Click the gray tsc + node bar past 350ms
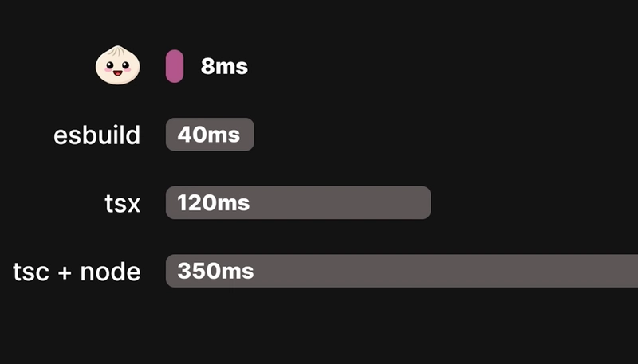This screenshot has height=364, width=638. [x=446, y=271]
